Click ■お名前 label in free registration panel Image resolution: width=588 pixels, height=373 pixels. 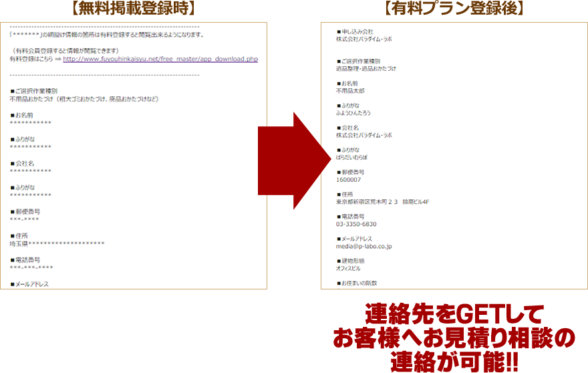(x=22, y=115)
